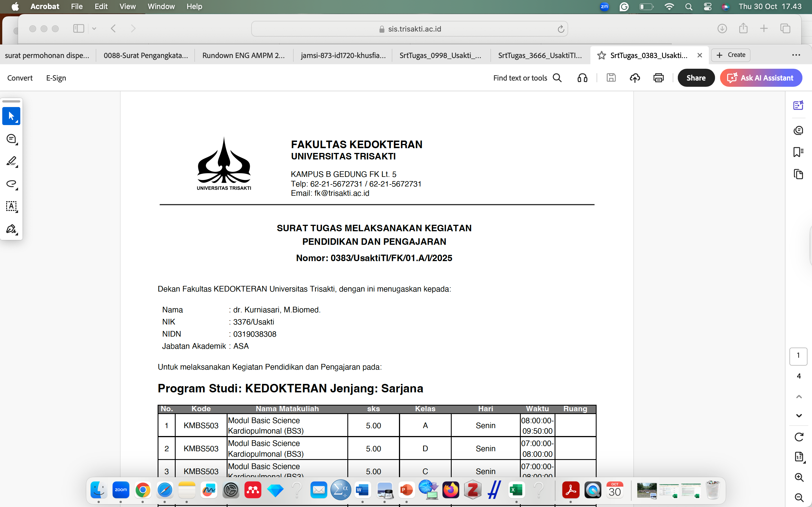Click the Print icon
Viewport: 812px width, 507px height.
click(x=658, y=78)
